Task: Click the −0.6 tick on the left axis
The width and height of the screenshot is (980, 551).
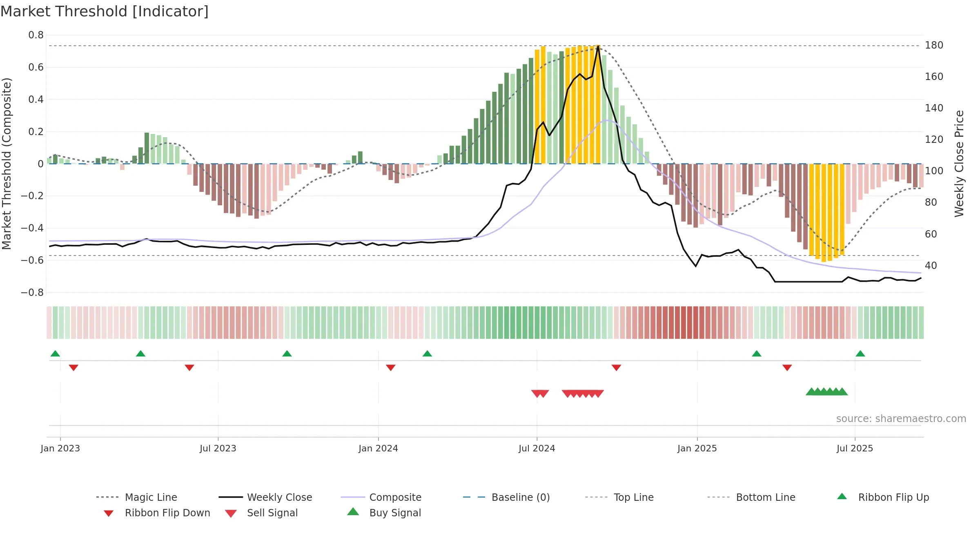Action: coord(32,260)
